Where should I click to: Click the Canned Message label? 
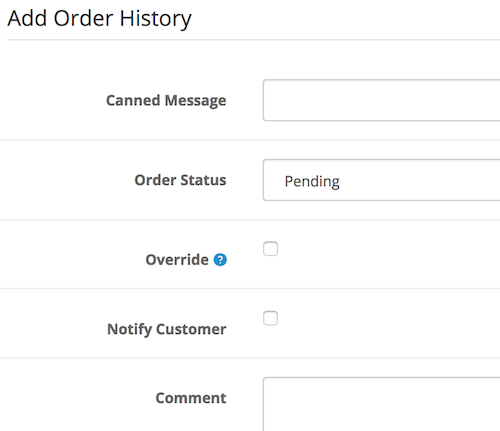tap(166, 101)
